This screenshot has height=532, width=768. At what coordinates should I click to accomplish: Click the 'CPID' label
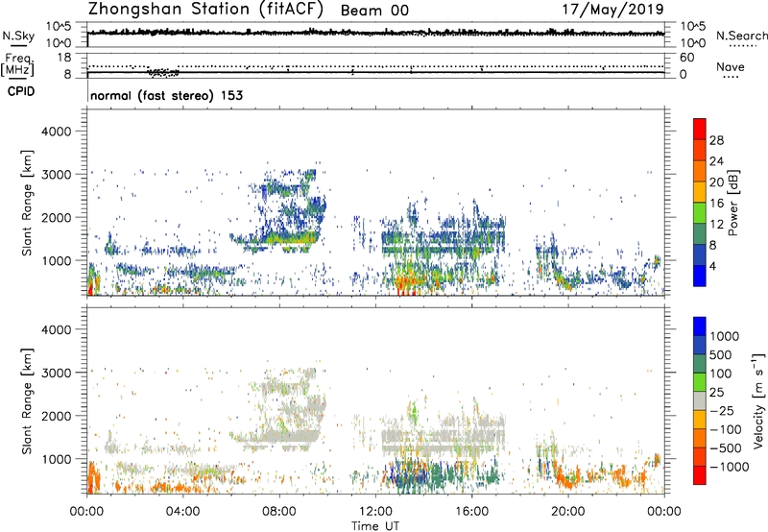click(x=21, y=91)
